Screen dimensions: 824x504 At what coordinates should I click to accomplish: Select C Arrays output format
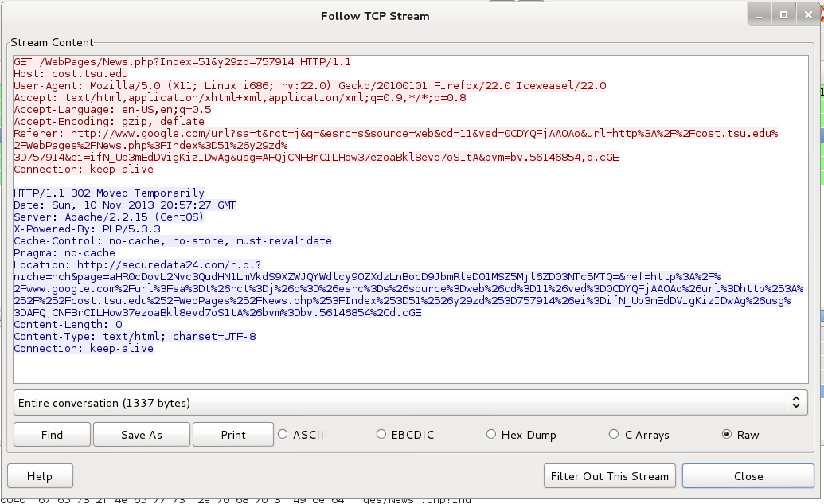pos(614,435)
